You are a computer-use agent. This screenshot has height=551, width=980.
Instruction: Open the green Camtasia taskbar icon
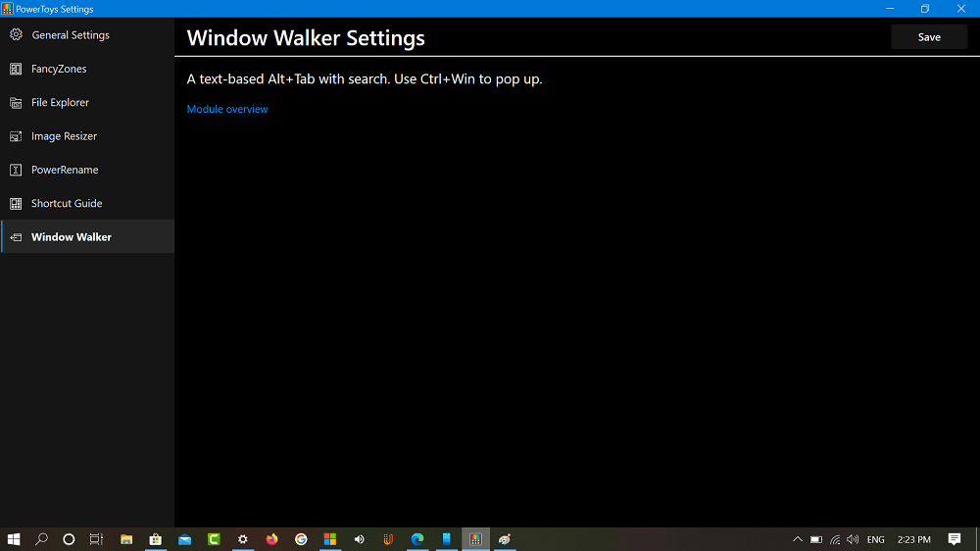(x=214, y=539)
